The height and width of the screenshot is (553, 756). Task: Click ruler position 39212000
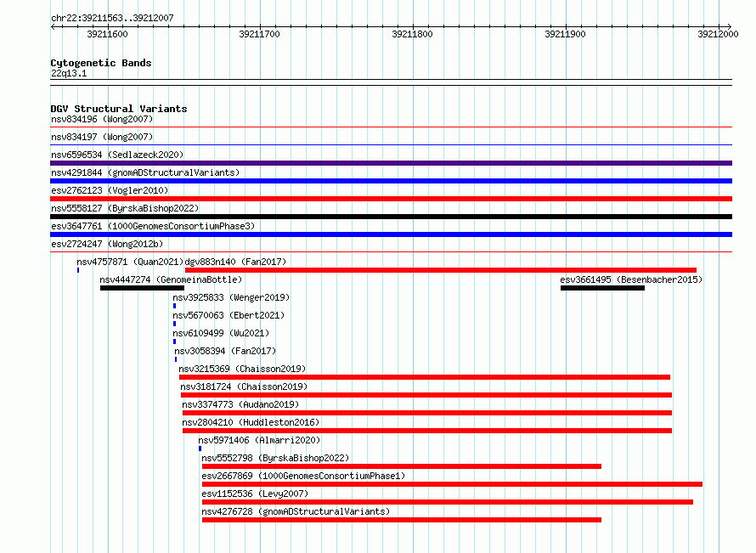(718, 34)
